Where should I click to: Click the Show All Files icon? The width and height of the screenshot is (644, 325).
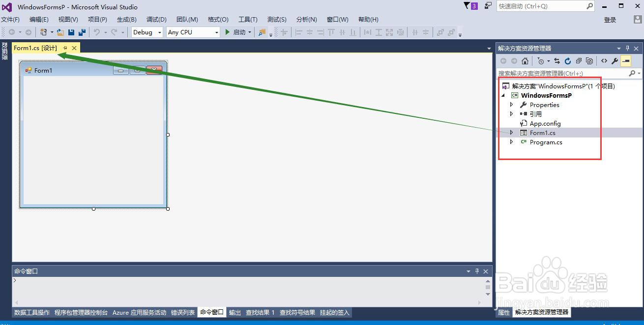coord(589,61)
